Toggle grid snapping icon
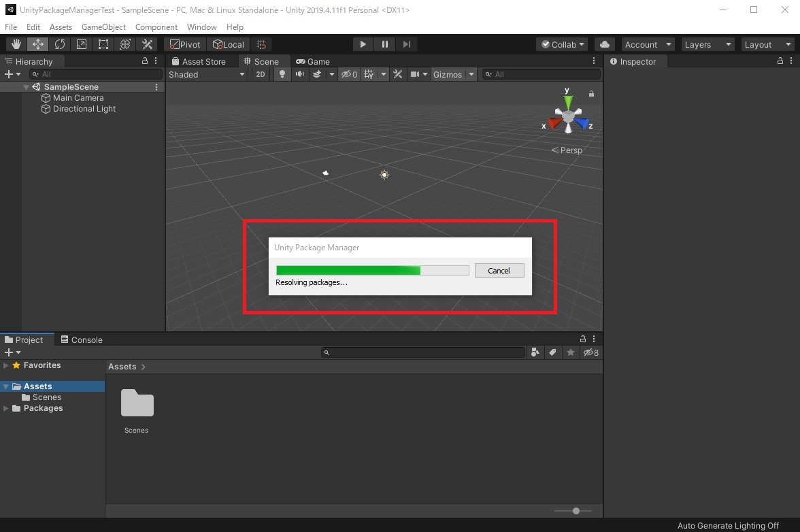Image resolution: width=800 pixels, height=532 pixels. pyautogui.click(x=261, y=44)
